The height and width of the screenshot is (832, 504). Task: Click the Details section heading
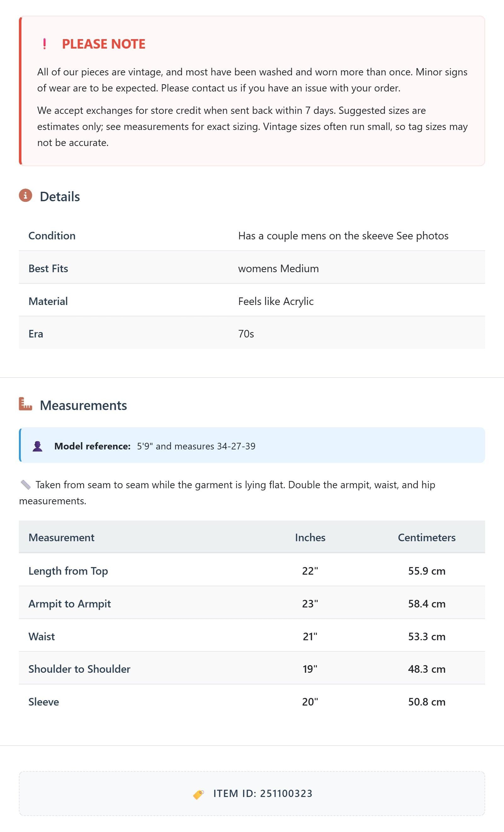click(60, 196)
